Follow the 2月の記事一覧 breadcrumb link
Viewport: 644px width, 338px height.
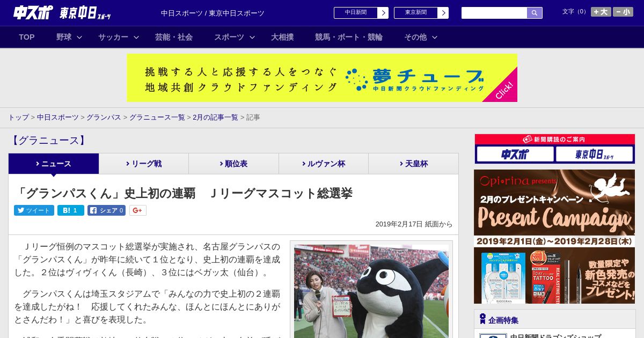click(215, 117)
